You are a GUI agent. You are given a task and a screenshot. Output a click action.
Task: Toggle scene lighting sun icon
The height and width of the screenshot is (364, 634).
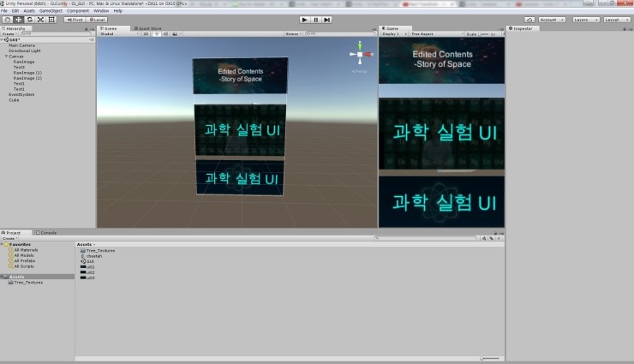pos(157,34)
